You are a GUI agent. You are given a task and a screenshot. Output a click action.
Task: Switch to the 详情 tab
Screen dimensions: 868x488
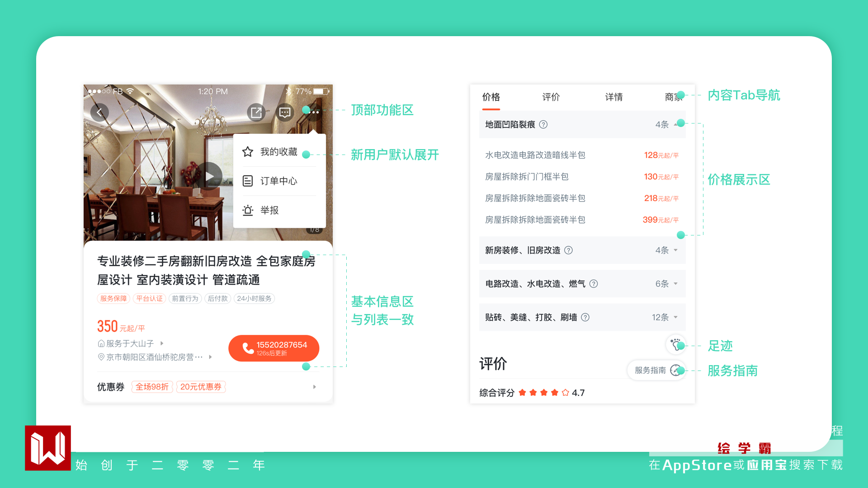tap(613, 97)
